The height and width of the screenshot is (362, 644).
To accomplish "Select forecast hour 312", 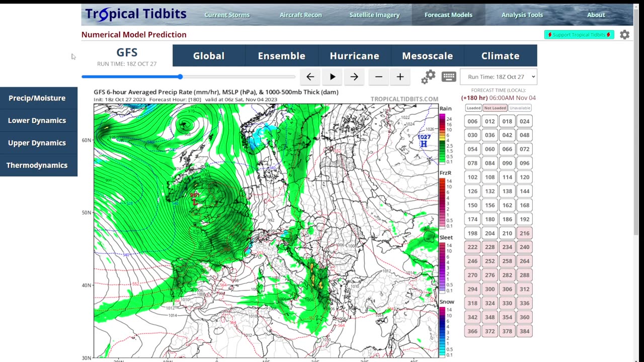I will pyautogui.click(x=524, y=289).
